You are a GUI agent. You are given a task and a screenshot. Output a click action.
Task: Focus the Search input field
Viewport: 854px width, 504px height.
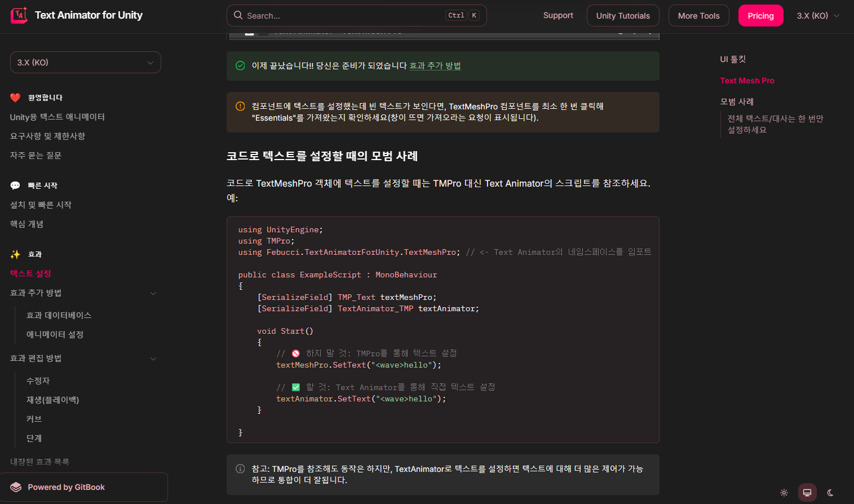(356, 15)
